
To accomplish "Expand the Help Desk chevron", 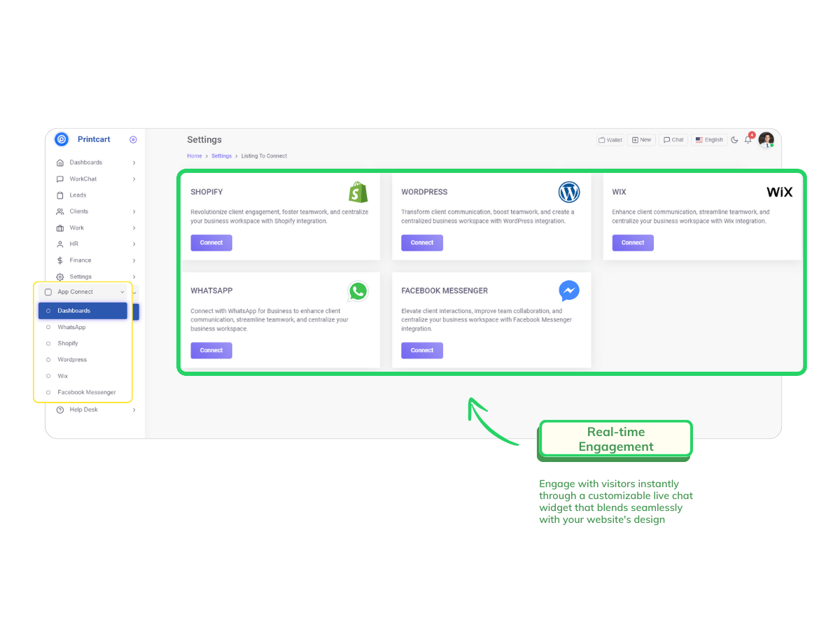I will (x=134, y=409).
